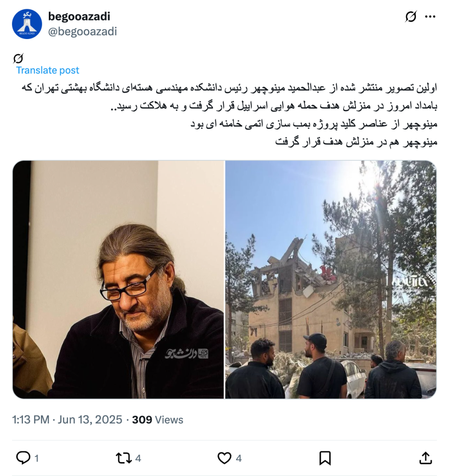
Task: Open the right photo of the damaged building
Action: click(330, 279)
